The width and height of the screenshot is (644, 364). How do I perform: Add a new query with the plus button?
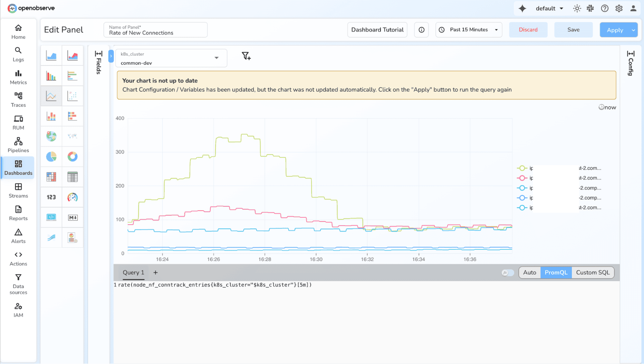pos(155,272)
